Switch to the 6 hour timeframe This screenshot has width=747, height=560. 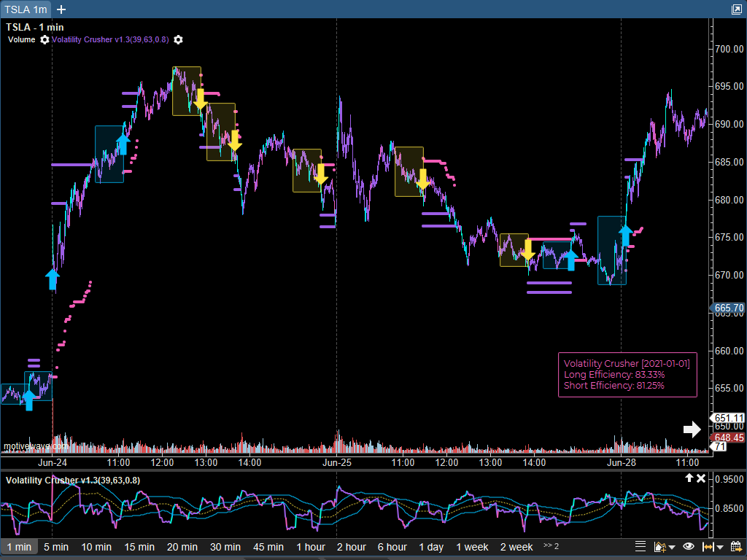tap(392, 547)
